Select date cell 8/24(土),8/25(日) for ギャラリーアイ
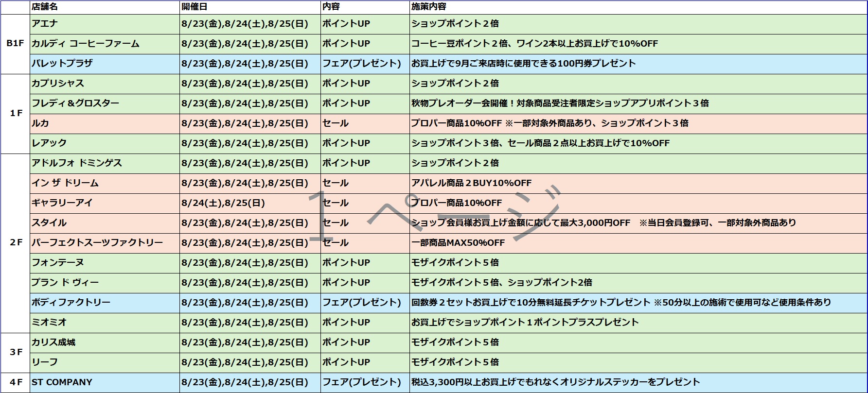Screen dimensions: 868x393 point(250,203)
